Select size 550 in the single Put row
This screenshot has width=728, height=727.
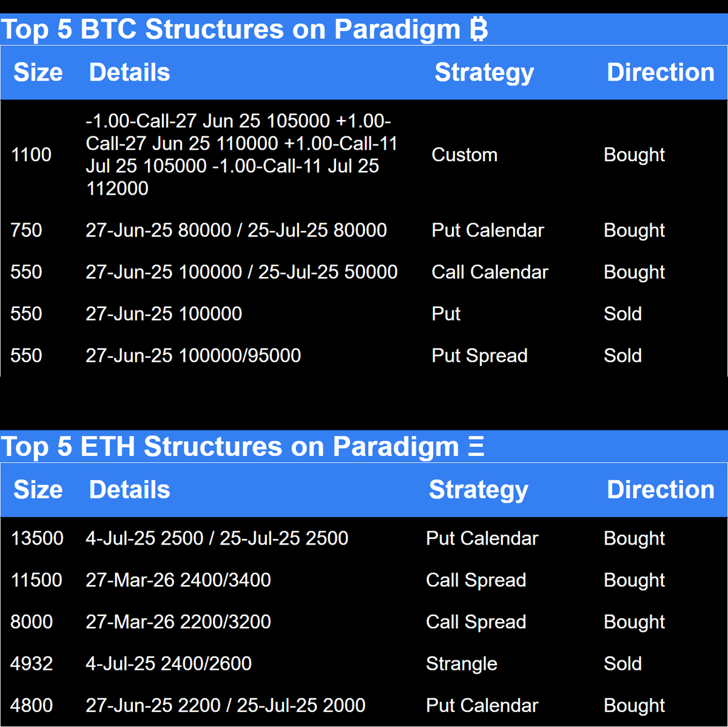26,314
